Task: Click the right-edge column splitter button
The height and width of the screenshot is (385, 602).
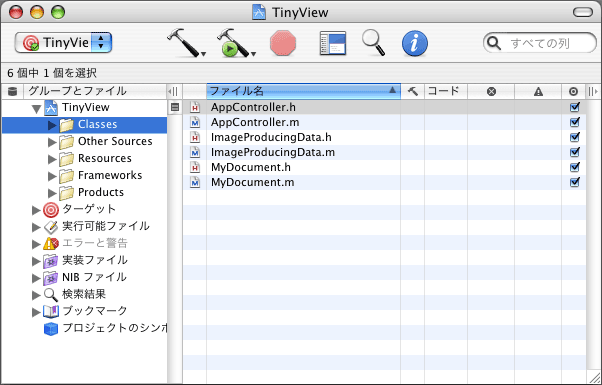Action: coord(593,91)
